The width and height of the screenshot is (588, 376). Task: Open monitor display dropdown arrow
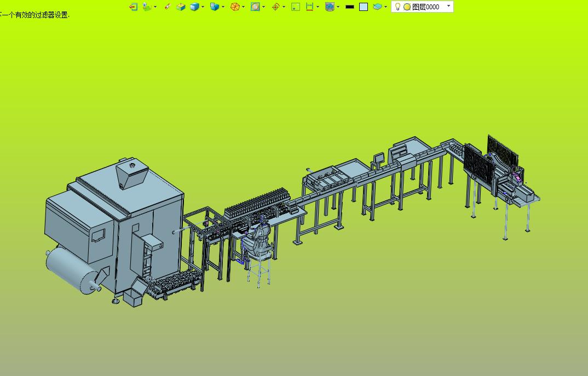coord(338,7)
